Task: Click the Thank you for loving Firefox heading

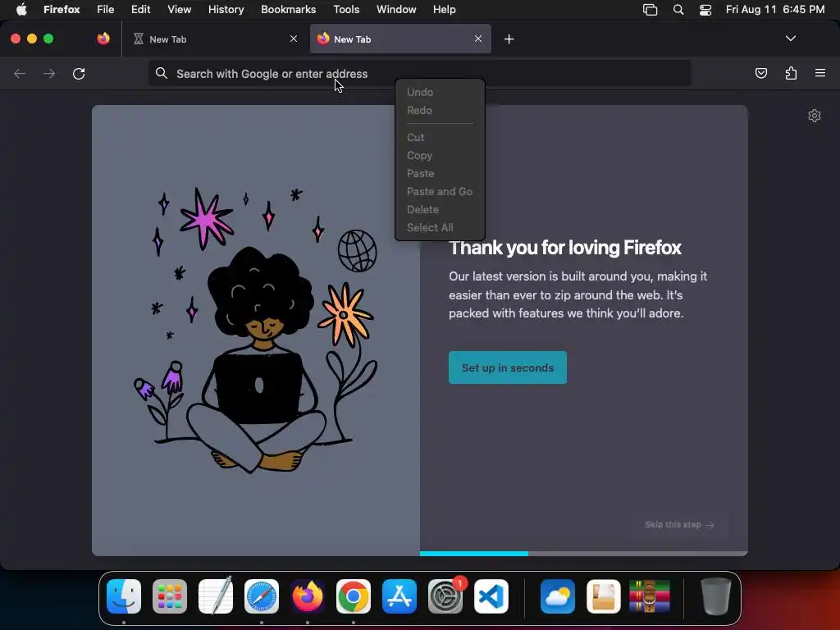Action: pos(565,248)
